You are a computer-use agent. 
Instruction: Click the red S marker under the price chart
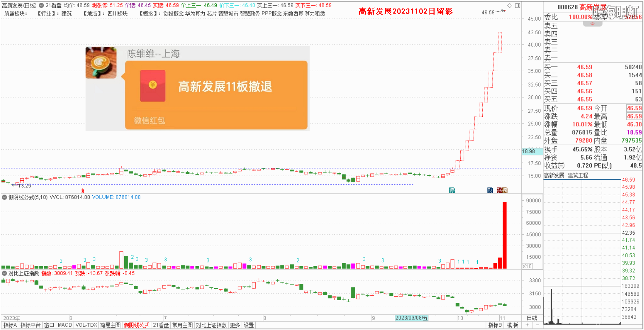coord(83,191)
